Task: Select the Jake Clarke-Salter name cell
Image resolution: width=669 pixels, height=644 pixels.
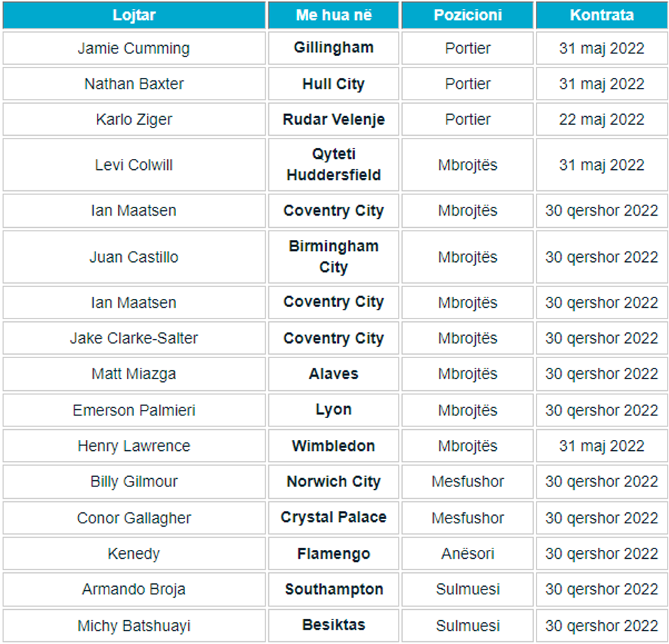Action: (134, 338)
